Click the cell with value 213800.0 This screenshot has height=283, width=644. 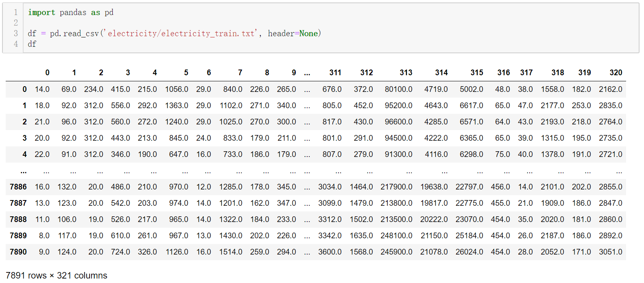tap(397, 203)
